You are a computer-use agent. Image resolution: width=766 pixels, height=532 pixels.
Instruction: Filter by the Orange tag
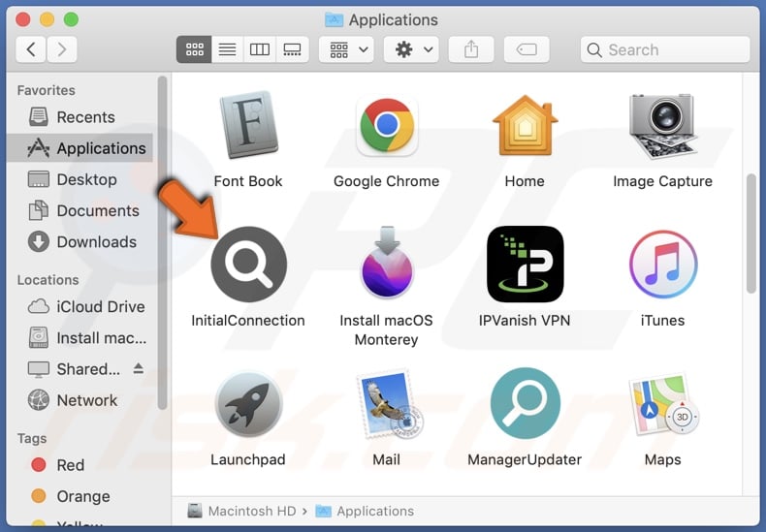pos(80,496)
